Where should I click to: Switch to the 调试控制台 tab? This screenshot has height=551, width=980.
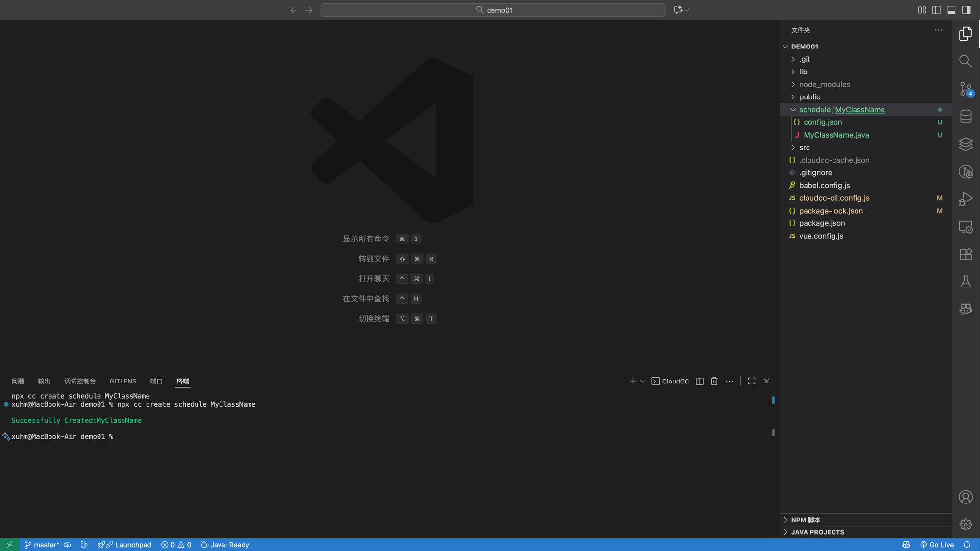pyautogui.click(x=80, y=381)
